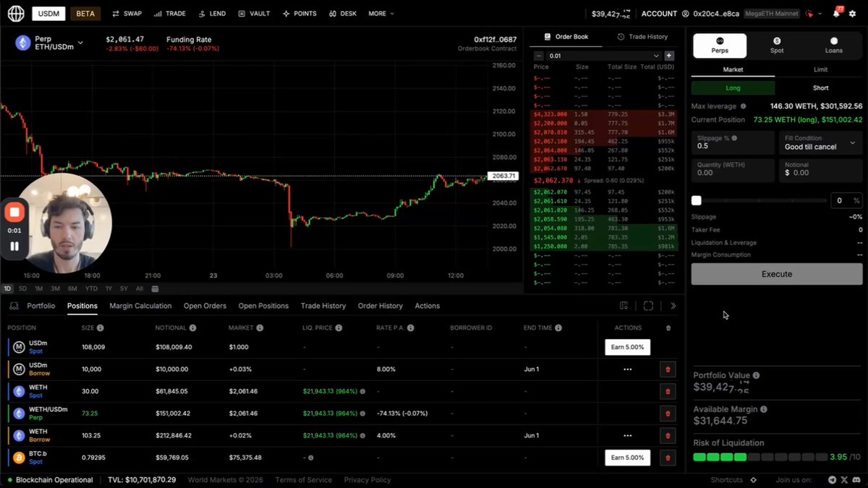Click the wallet address 0x20c4..e8ca
This screenshot has height=488, width=868.
(x=717, y=13)
